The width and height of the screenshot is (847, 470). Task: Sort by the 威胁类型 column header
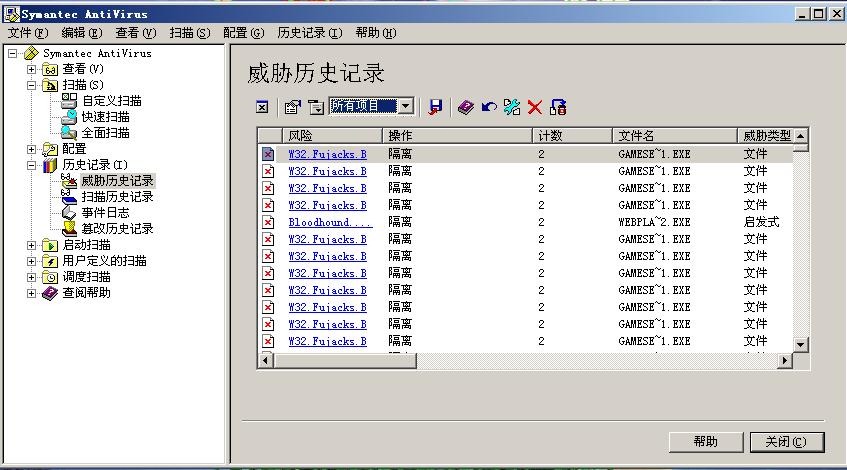765,136
